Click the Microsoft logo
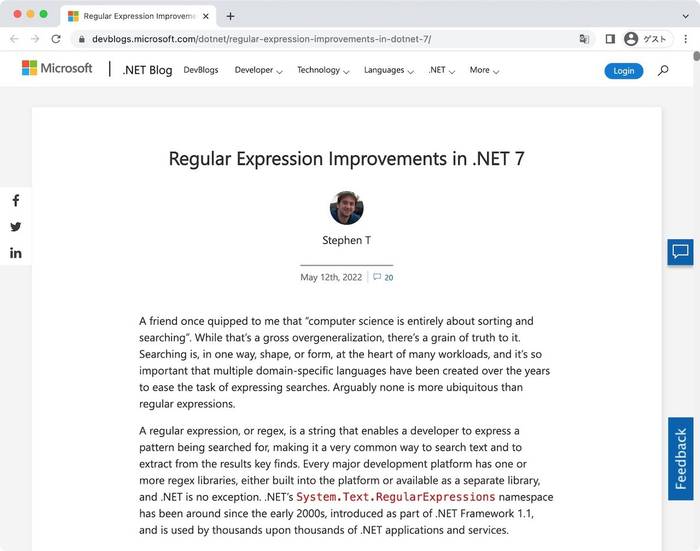Image resolution: width=700 pixels, height=551 pixels. 57,68
